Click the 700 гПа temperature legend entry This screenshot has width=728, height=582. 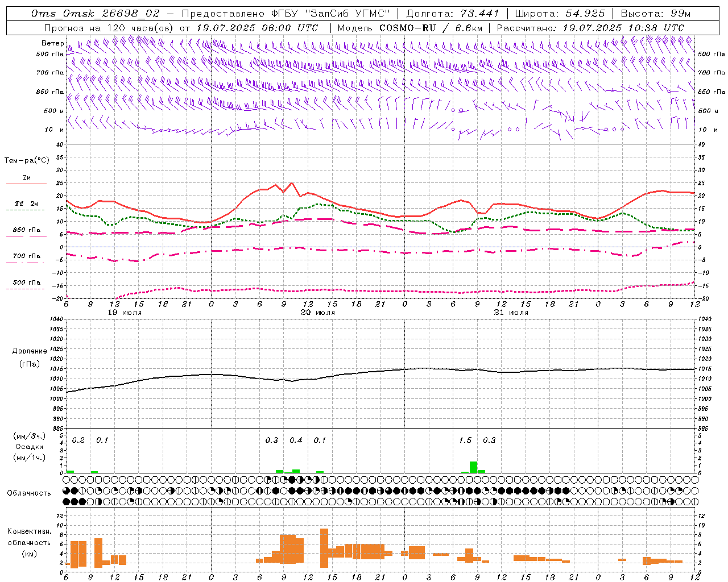pos(27,256)
